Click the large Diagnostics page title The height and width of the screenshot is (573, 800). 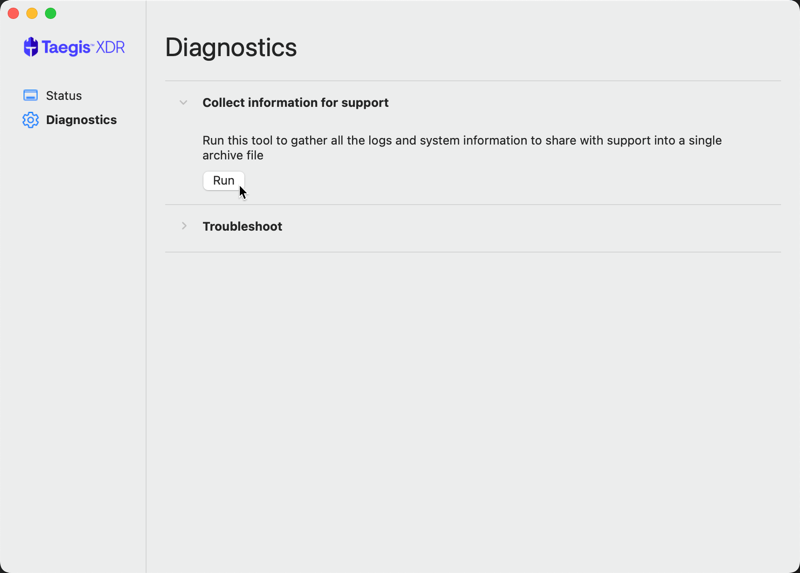click(x=231, y=47)
